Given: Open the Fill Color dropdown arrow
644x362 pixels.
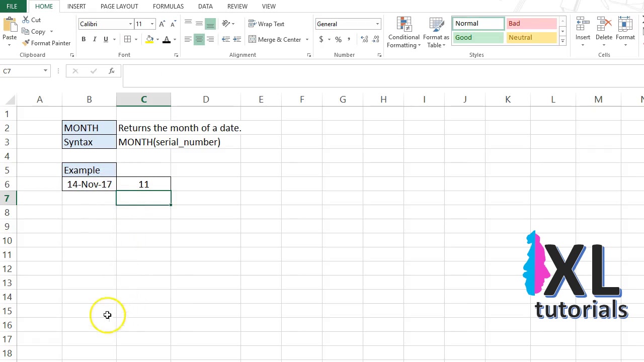Looking at the screenshot, I should 157,39.
